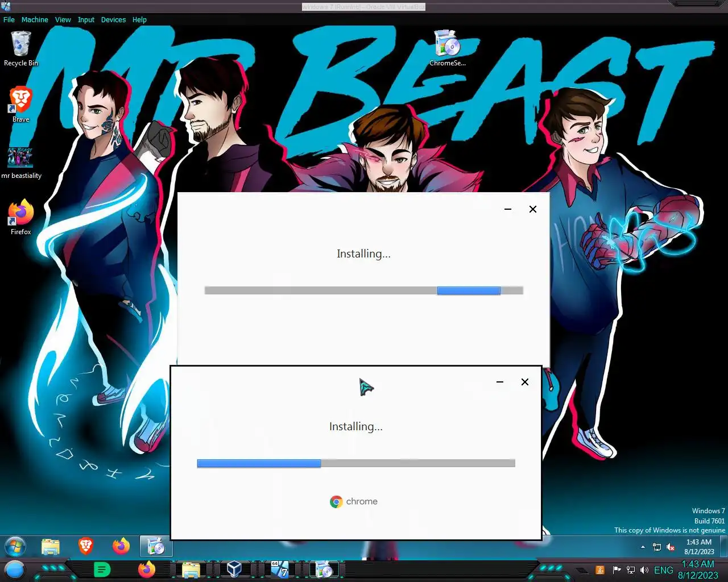The image size is (728, 582).
Task: Click the front Chrome installer progress bar
Action: point(356,463)
